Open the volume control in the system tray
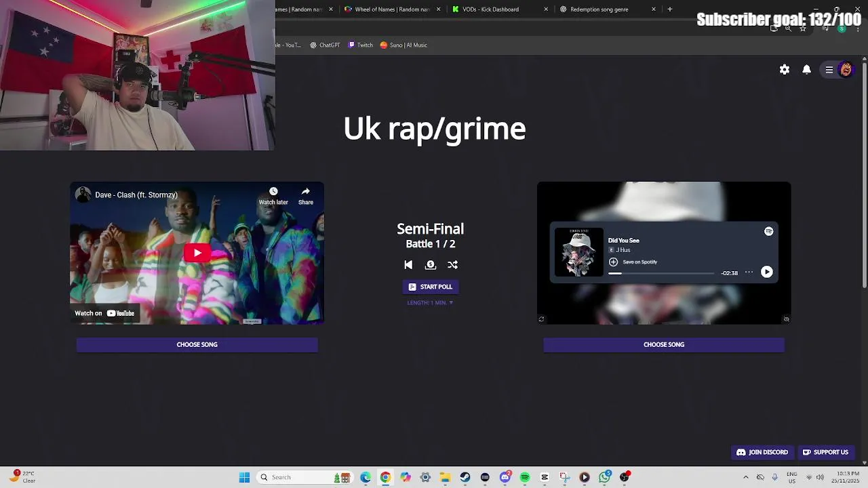Image resolution: width=868 pixels, height=488 pixels. click(x=820, y=477)
